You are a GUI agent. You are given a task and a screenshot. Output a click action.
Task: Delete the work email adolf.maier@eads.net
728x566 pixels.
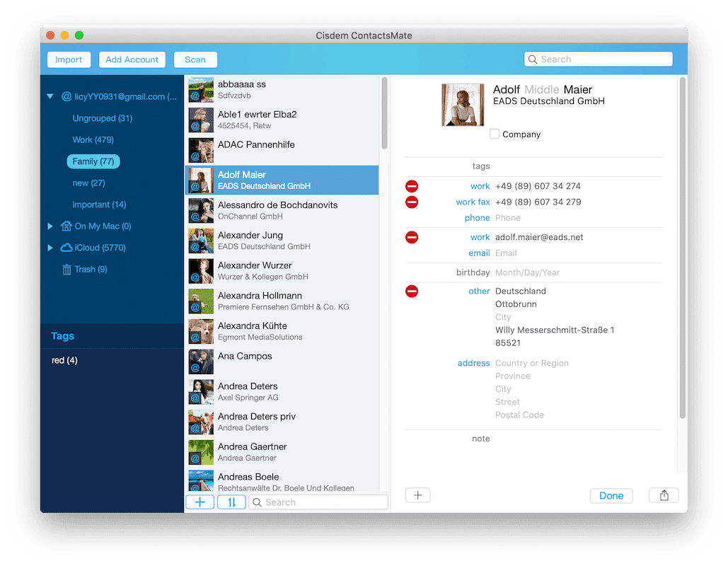(x=412, y=237)
